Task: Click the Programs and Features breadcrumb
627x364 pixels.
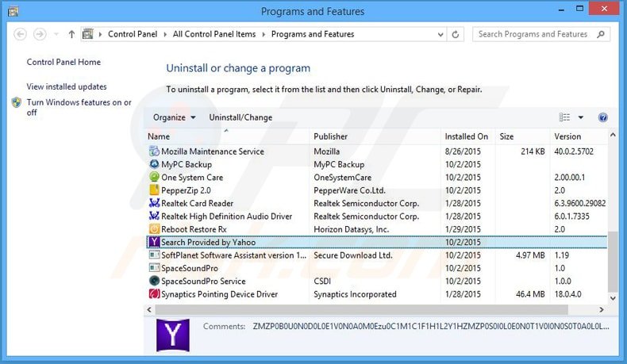Action: pos(313,34)
